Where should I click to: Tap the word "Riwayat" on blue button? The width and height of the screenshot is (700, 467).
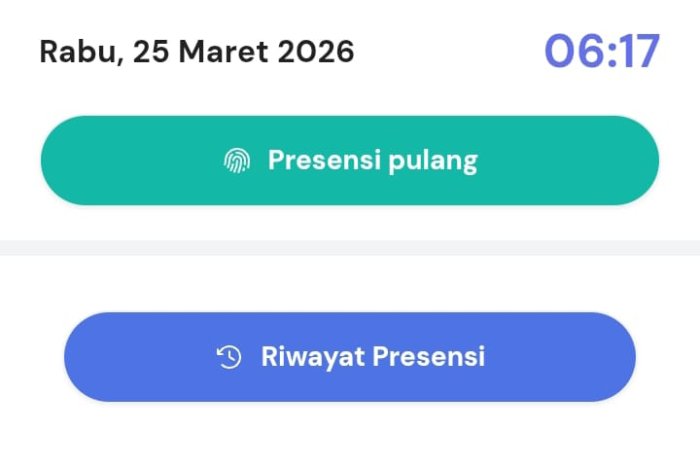tap(311, 357)
